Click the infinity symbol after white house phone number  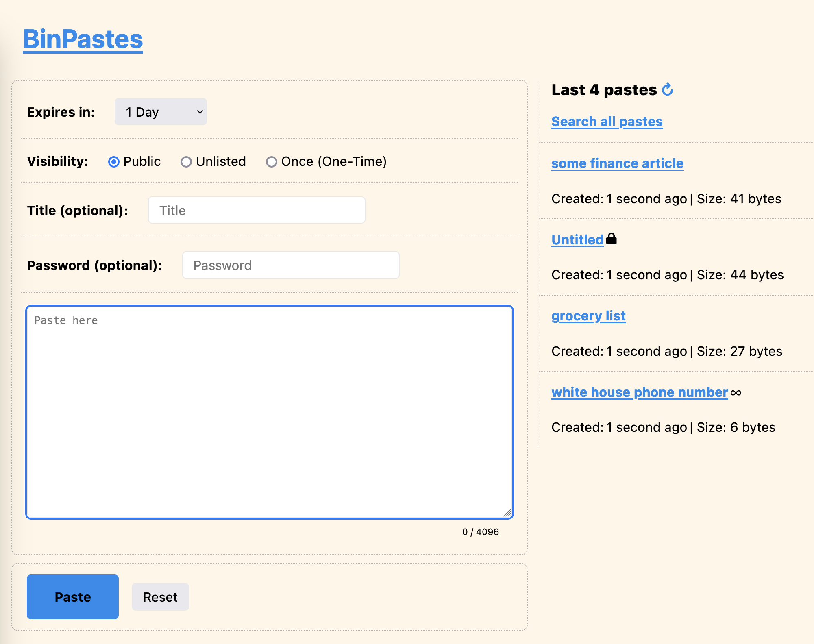point(736,393)
